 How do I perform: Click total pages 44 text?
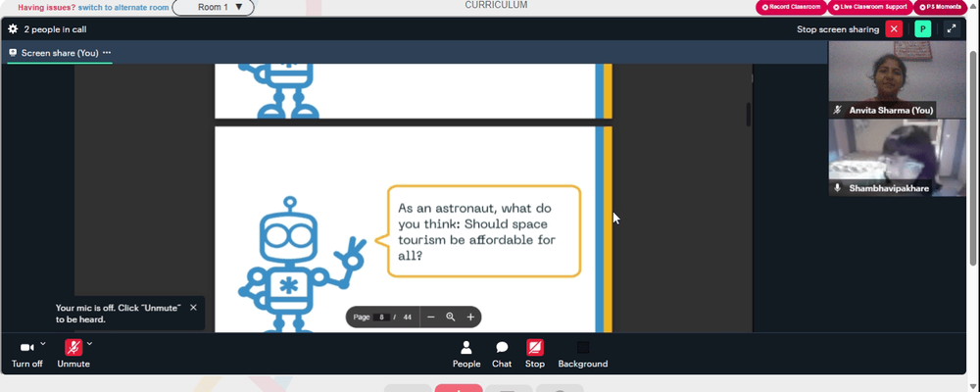pyautogui.click(x=408, y=317)
